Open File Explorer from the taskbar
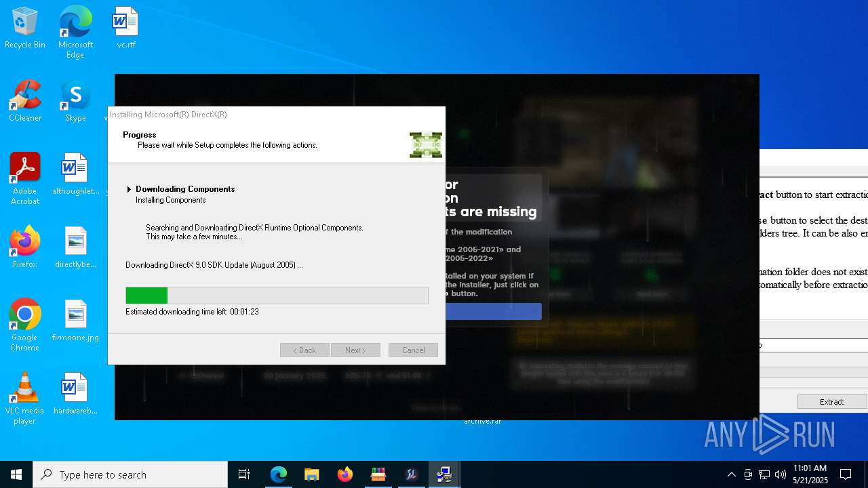The image size is (868, 488). [x=311, y=474]
